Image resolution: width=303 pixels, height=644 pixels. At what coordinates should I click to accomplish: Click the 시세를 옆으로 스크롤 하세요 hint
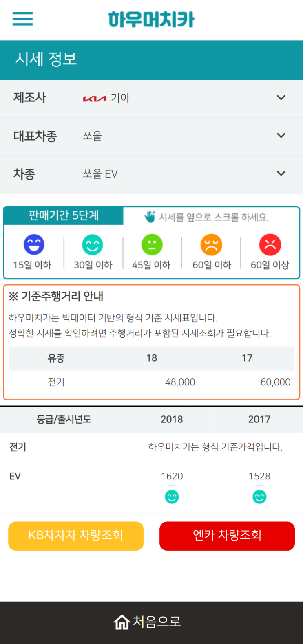pyautogui.click(x=214, y=217)
